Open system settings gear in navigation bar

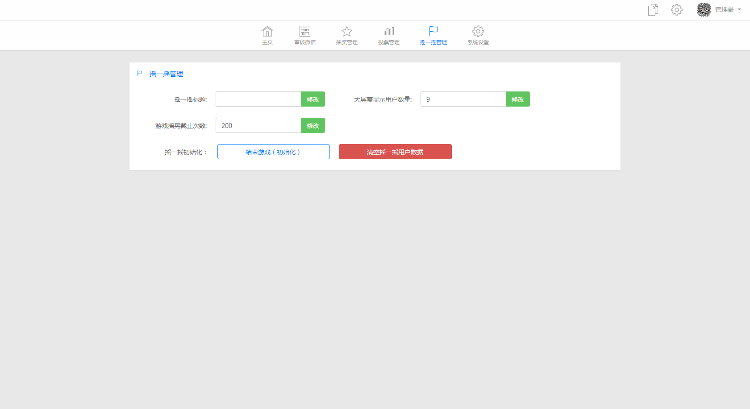point(478,35)
